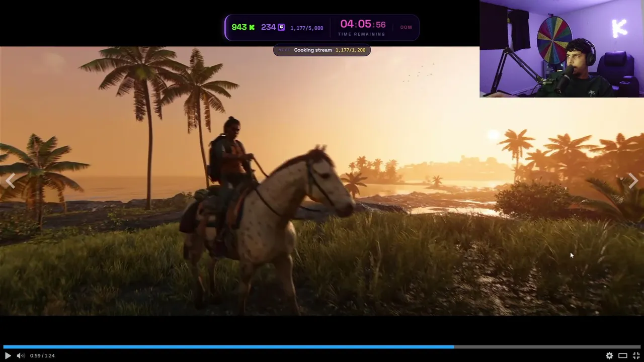
Task: Click the 1,177/1,200 goal progress text
Action: (x=351, y=50)
